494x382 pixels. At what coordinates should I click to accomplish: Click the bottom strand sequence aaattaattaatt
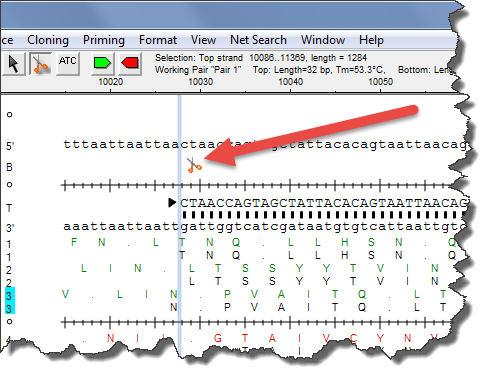122,227
